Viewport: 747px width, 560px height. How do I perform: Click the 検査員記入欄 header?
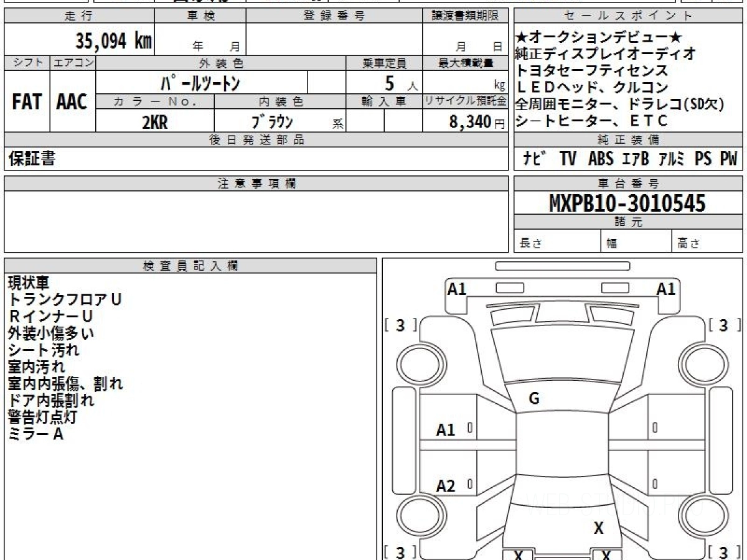(190, 266)
